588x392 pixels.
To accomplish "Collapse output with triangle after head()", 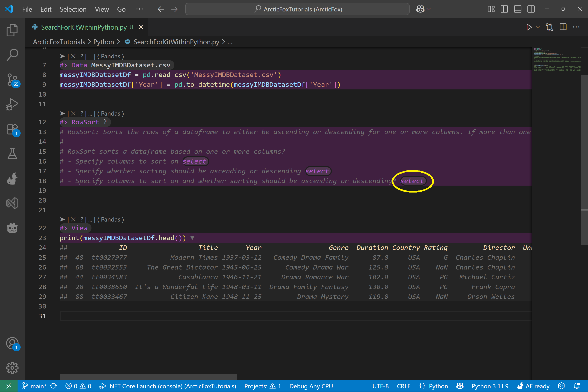I will [192, 238].
